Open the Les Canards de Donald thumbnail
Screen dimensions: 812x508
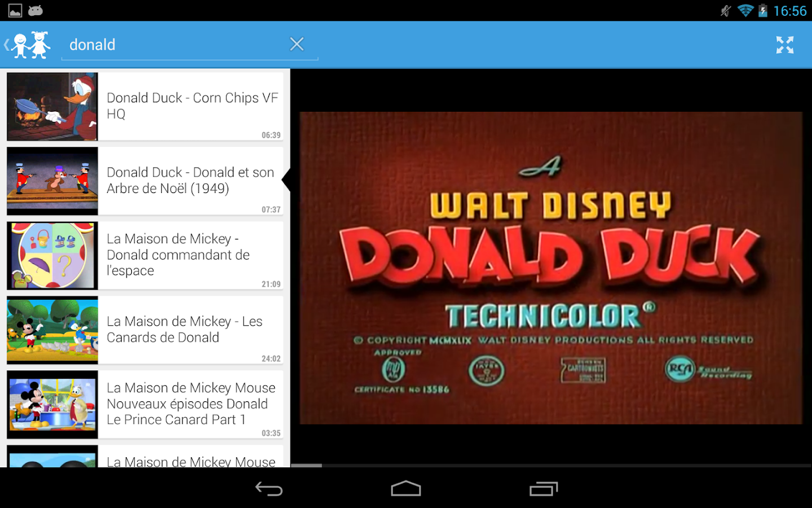click(x=52, y=330)
